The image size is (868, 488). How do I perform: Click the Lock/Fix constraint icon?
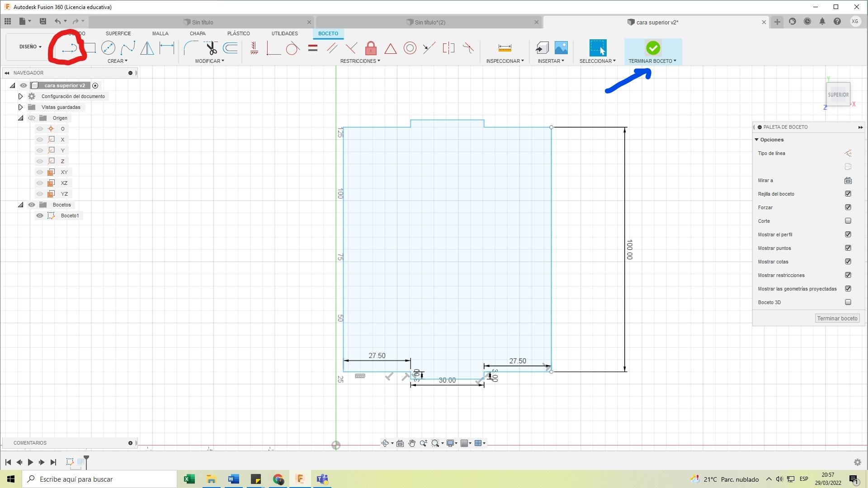(371, 48)
